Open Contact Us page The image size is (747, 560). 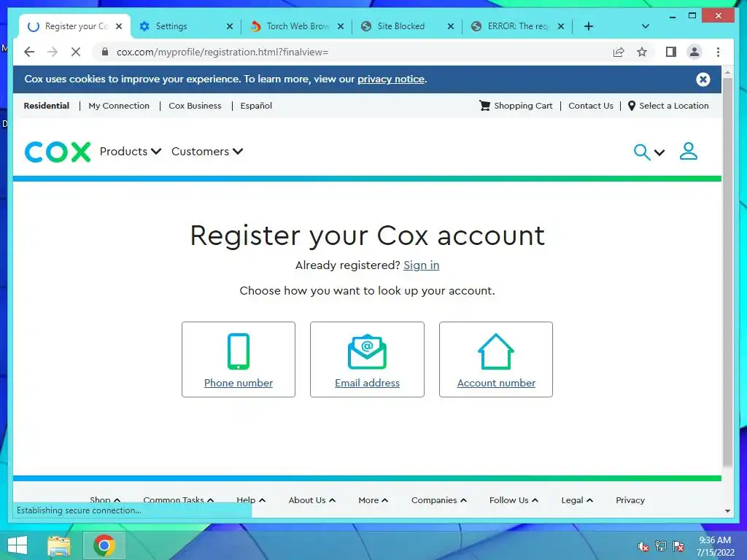tap(591, 106)
